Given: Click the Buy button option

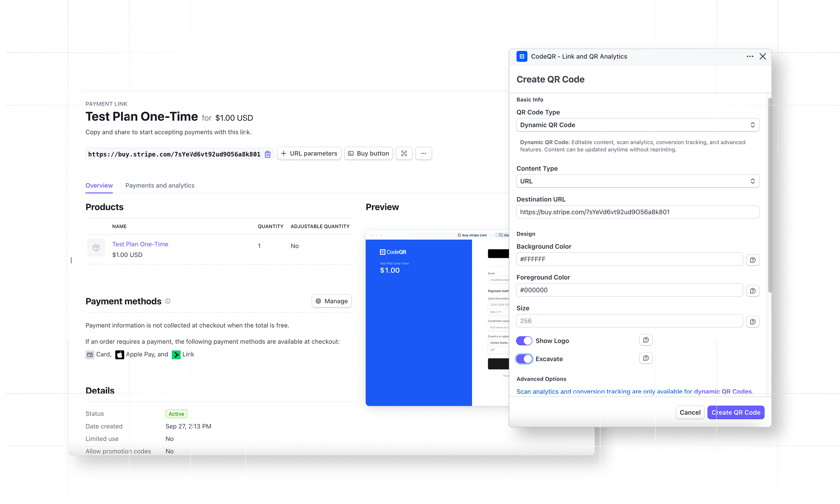Looking at the screenshot, I should pos(369,153).
